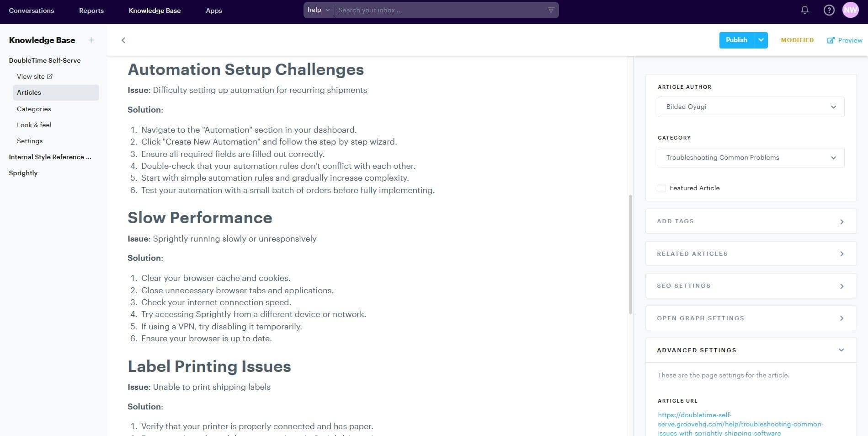
Task: Click the search your inbox field
Action: [434, 10]
